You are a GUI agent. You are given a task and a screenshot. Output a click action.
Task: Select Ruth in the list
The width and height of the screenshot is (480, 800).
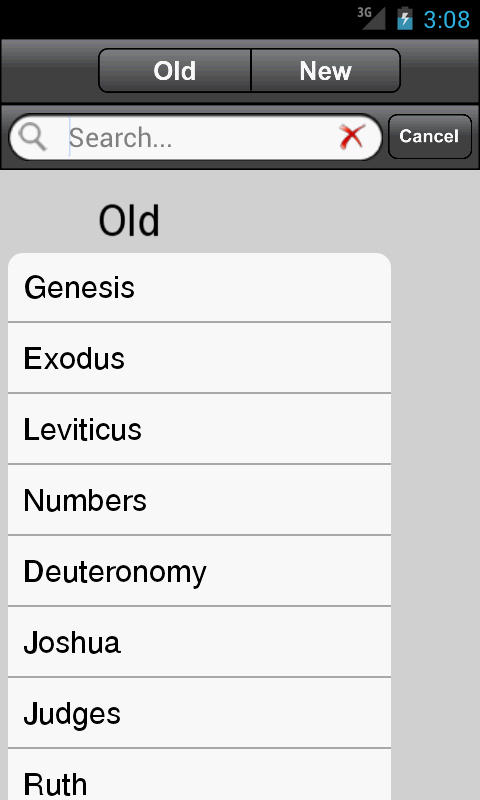click(199, 774)
